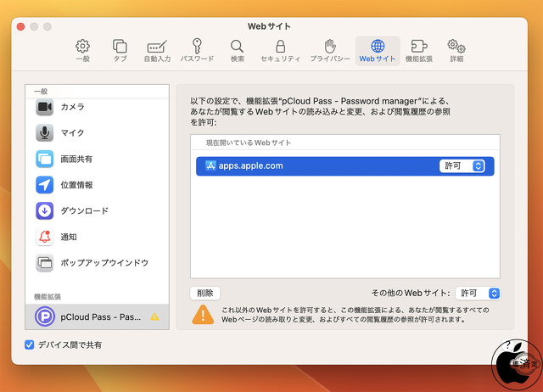The width and height of the screenshot is (543, 392).
Task: Open the 自動入力 (AutoFill) preferences icon
Action: [157, 51]
